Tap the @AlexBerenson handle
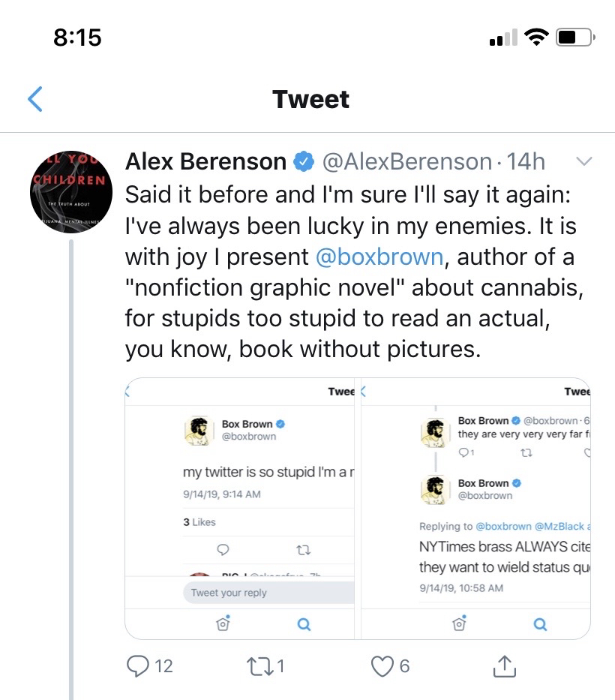The height and width of the screenshot is (700, 615). pyautogui.click(x=406, y=161)
